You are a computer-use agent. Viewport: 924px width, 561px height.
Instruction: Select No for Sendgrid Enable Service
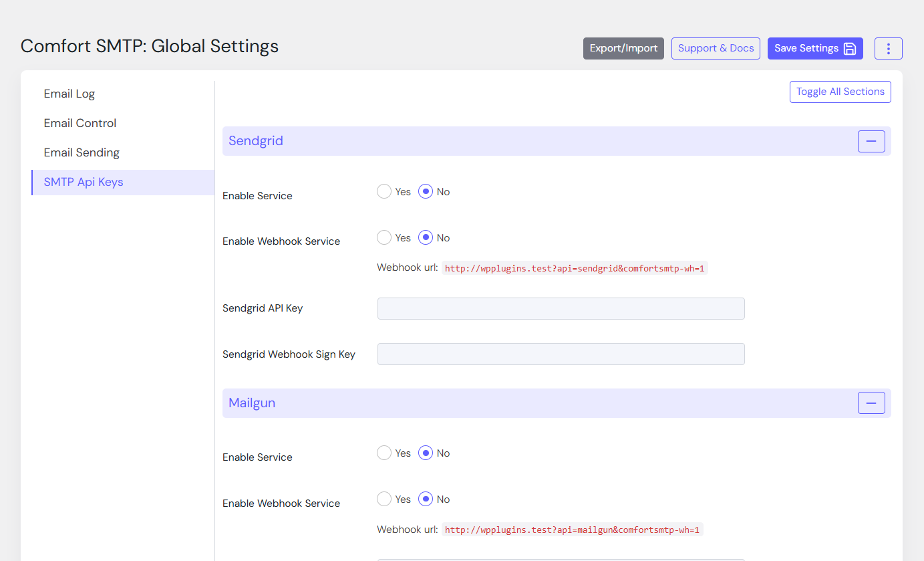point(426,192)
